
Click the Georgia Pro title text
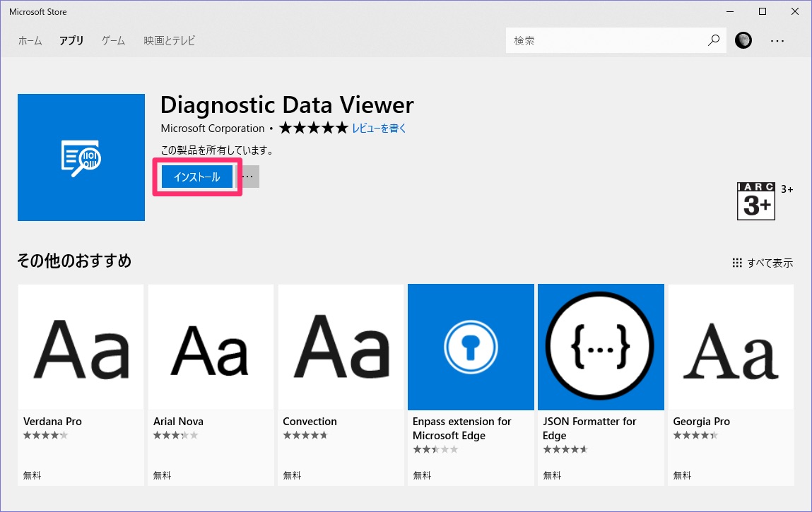click(701, 422)
